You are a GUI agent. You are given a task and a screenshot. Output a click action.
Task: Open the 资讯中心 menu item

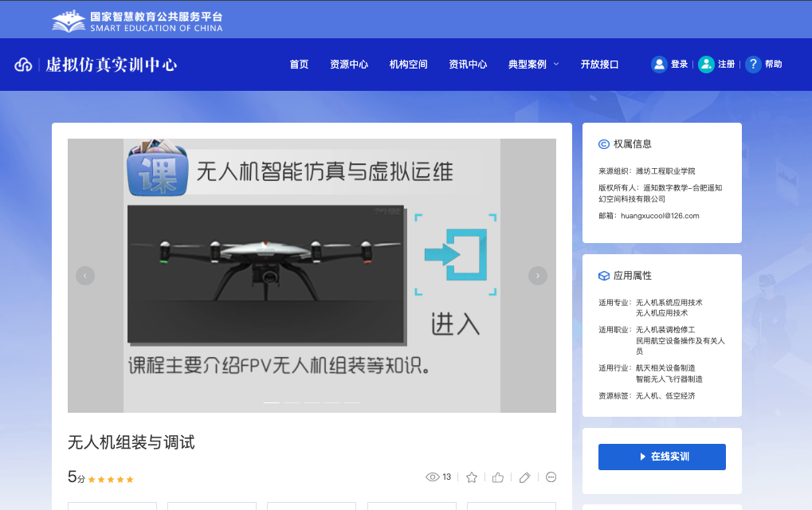(468, 65)
